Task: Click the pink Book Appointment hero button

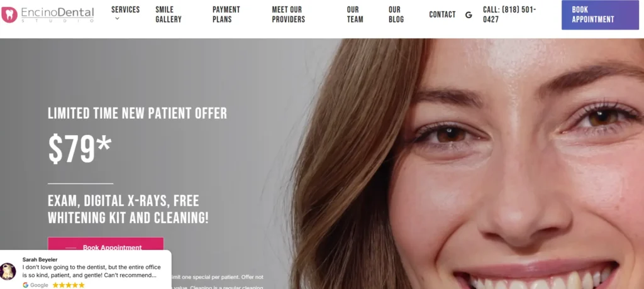Action: 106,247
